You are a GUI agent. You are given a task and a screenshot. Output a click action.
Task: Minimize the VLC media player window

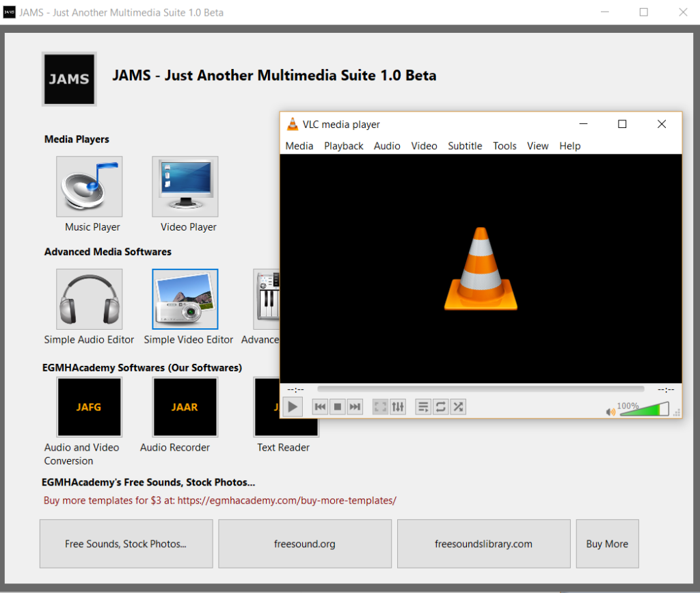click(x=583, y=124)
